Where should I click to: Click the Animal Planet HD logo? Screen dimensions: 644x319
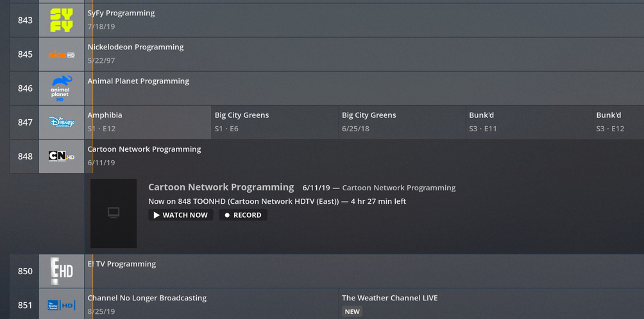(x=62, y=88)
